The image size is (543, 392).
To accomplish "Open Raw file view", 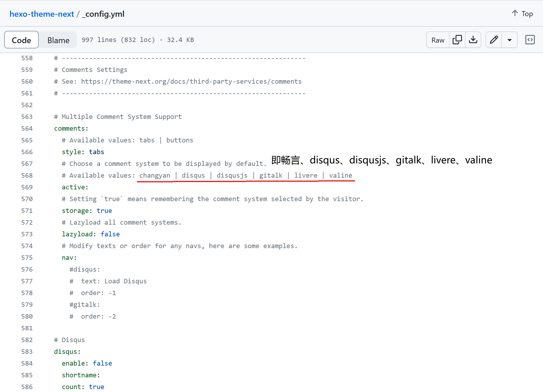I will [x=438, y=40].
